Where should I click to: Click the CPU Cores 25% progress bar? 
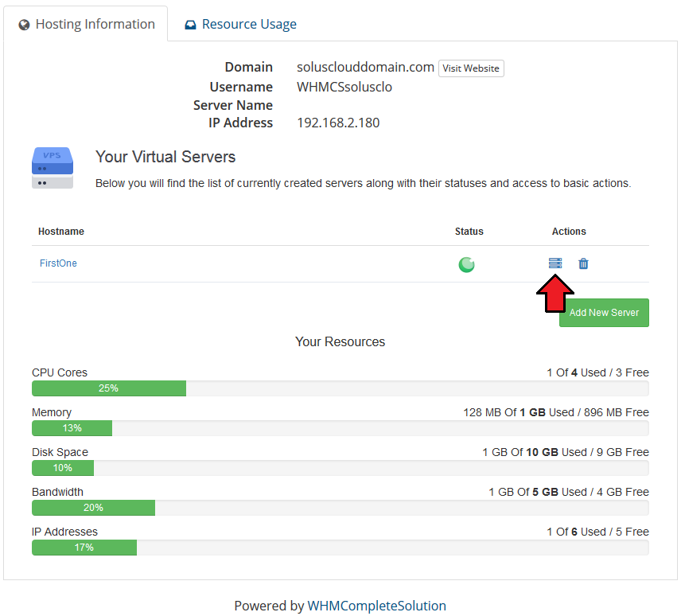(340, 388)
